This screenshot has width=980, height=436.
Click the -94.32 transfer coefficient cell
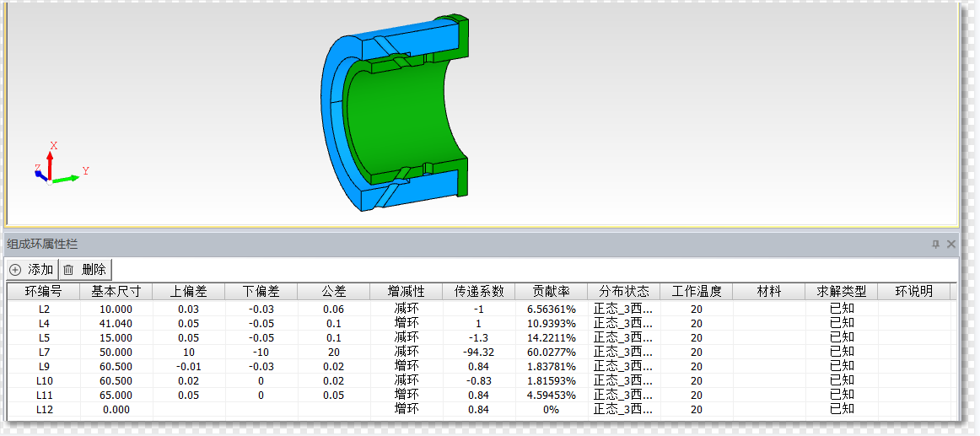[x=479, y=352]
